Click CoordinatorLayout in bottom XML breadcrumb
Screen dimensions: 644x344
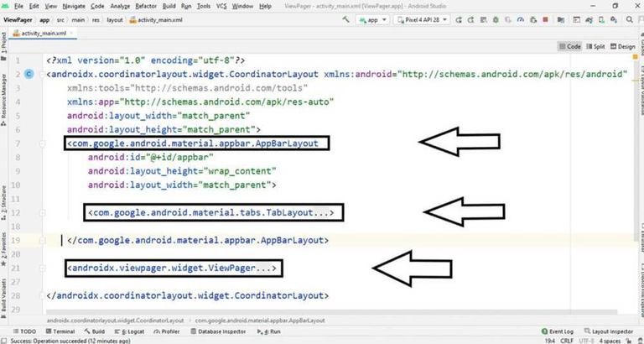[115, 321]
